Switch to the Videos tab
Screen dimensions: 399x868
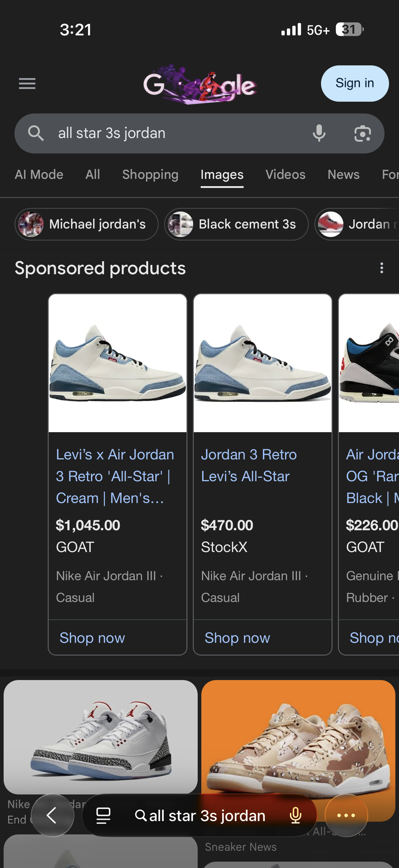click(x=285, y=175)
